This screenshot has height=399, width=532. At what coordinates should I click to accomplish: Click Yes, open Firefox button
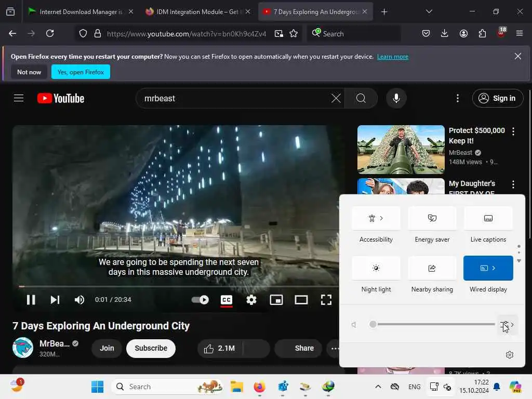point(81,72)
